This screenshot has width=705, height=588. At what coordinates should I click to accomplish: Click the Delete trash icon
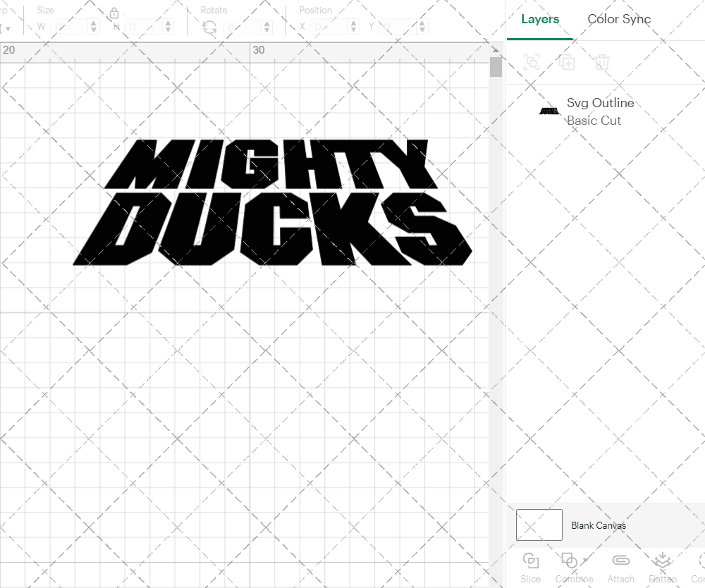coord(601,62)
